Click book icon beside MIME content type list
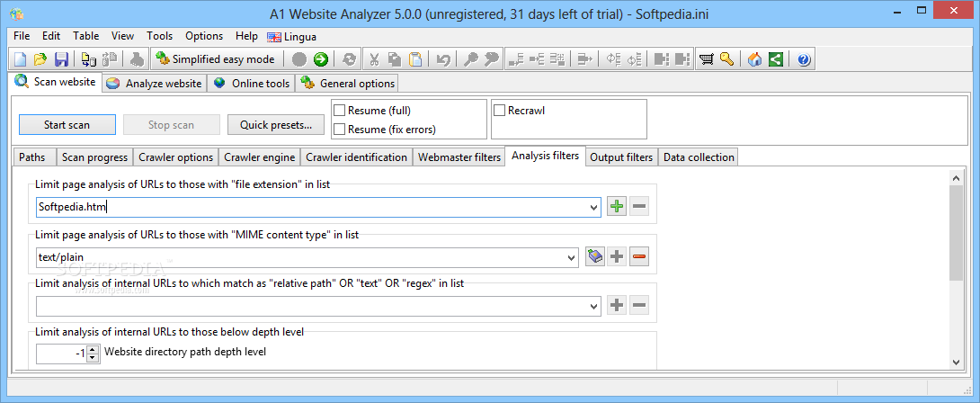Screen dimensions: 980x403 [x=595, y=256]
